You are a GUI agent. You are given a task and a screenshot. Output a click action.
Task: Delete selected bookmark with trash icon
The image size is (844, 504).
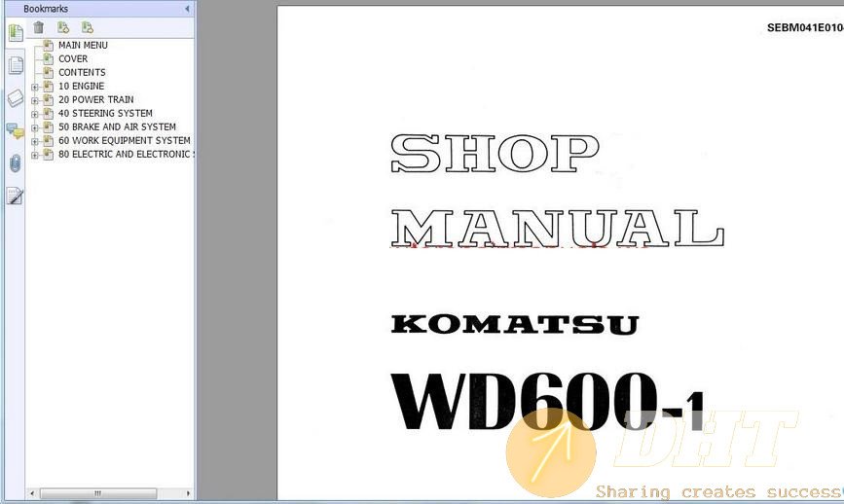[x=39, y=27]
